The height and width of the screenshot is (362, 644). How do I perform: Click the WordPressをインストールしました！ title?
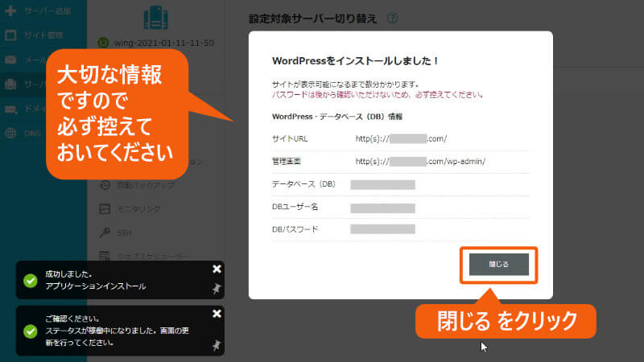click(x=356, y=61)
